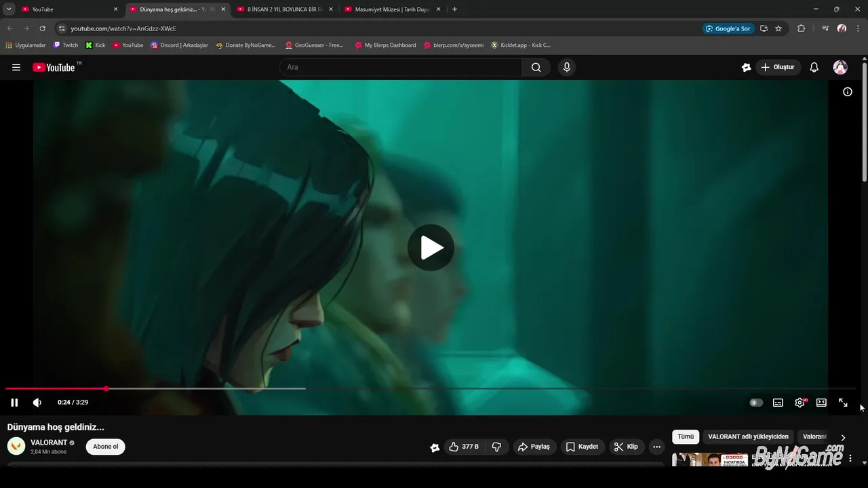Open the Kick bookmark
Screen dimensions: 868x488
tap(96, 45)
